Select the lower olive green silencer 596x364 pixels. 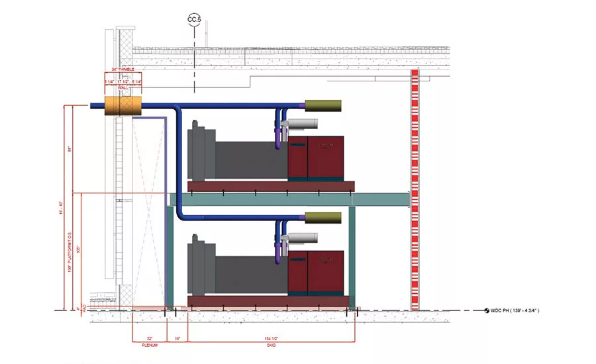point(323,218)
